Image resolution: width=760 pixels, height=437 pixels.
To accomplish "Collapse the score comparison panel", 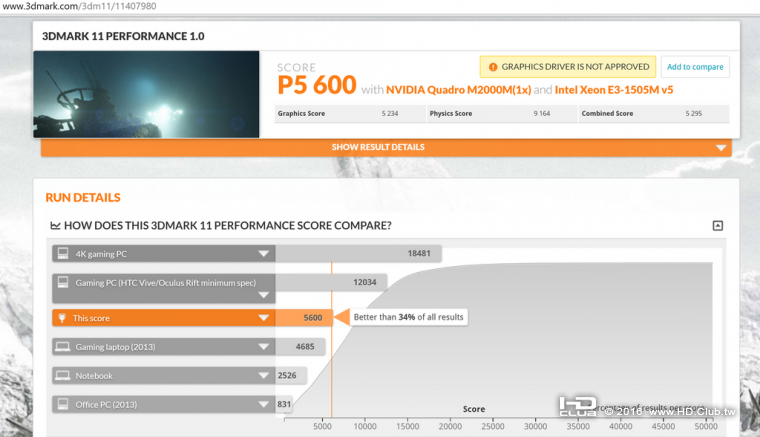I will click(x=717, y=226).
